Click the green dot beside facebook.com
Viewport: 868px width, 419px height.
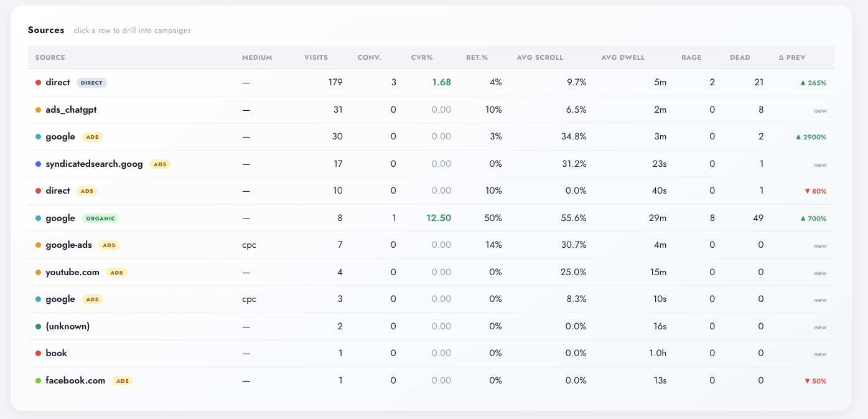39,380
